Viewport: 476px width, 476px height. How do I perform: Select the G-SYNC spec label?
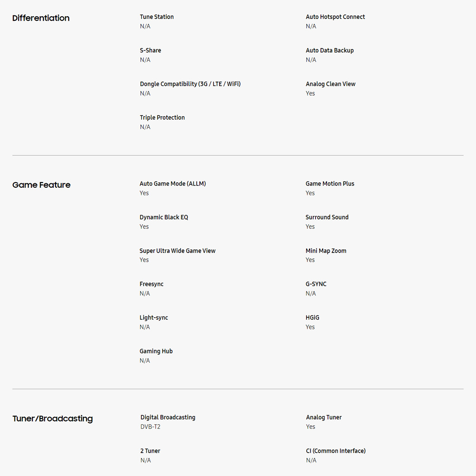[x=316, y=284]
